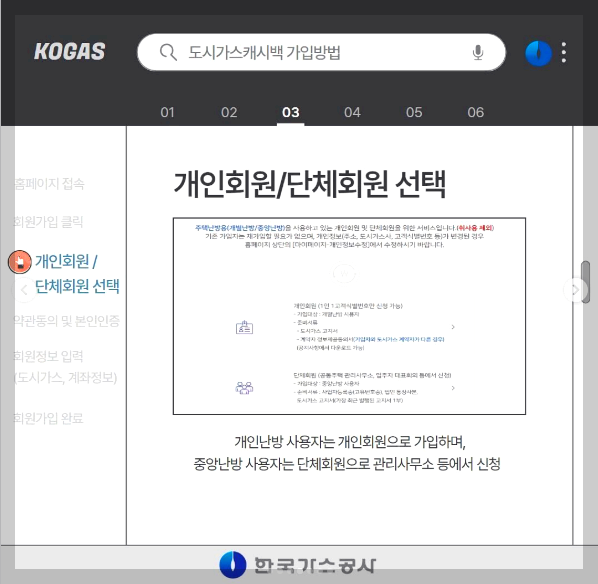Screen dimensions: 598x584
Task: Switch to step tab 02
Action: pyautogui.click(x=229, y=112)
